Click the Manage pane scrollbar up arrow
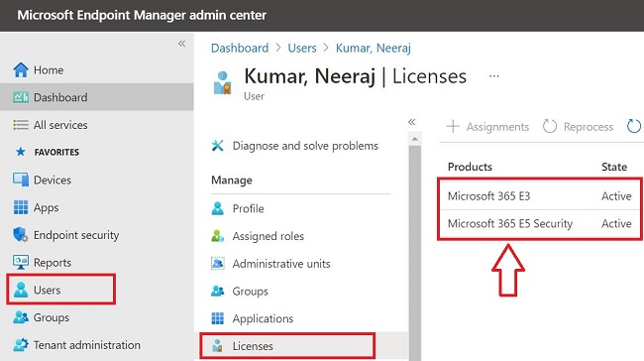Image resolution: width=644 pixels, height=361 pixels. point(415,139)
